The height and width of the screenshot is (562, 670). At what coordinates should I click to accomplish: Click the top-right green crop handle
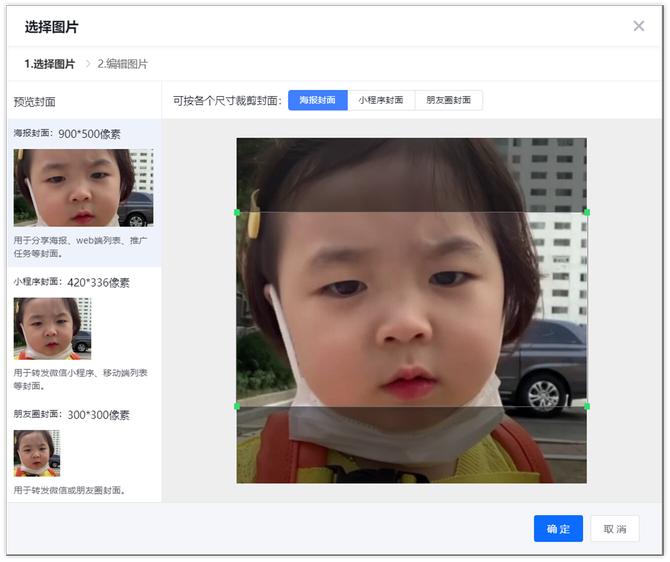tap(586, 212)
